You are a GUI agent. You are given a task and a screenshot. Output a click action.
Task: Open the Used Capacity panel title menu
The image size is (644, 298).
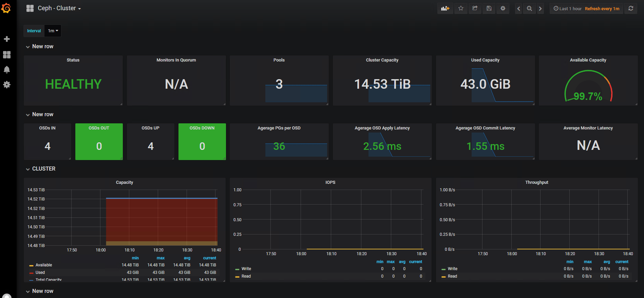point(485,60)
